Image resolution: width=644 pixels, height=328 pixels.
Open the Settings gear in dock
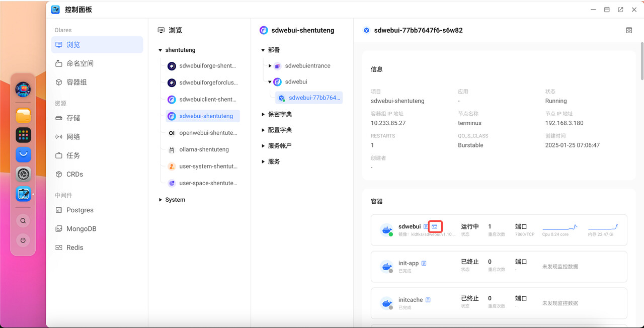pos(23,174)
